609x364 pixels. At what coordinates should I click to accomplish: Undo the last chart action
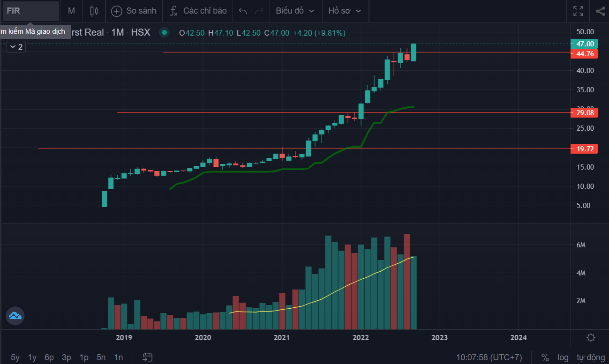coord(242,11)
